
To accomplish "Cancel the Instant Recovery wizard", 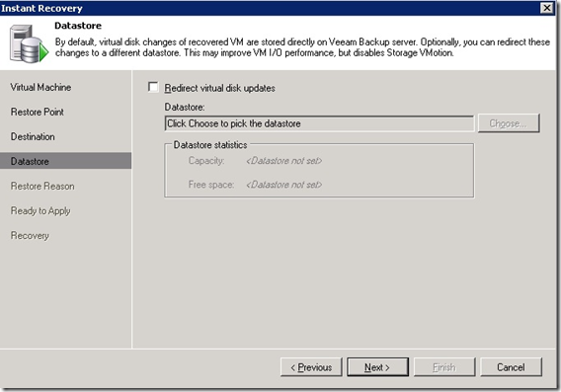I will pyautogui.click(x=511, y=367).
